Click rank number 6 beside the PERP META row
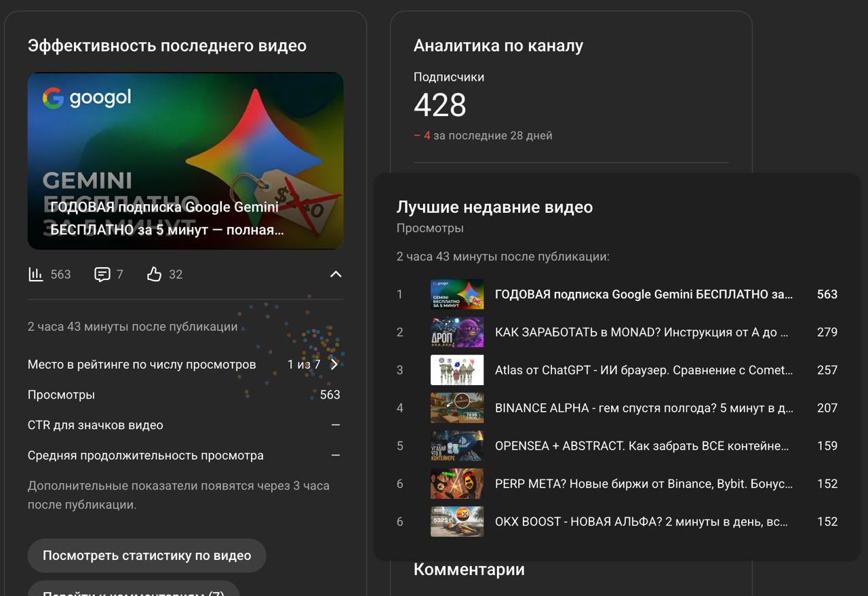 point(400,484)
